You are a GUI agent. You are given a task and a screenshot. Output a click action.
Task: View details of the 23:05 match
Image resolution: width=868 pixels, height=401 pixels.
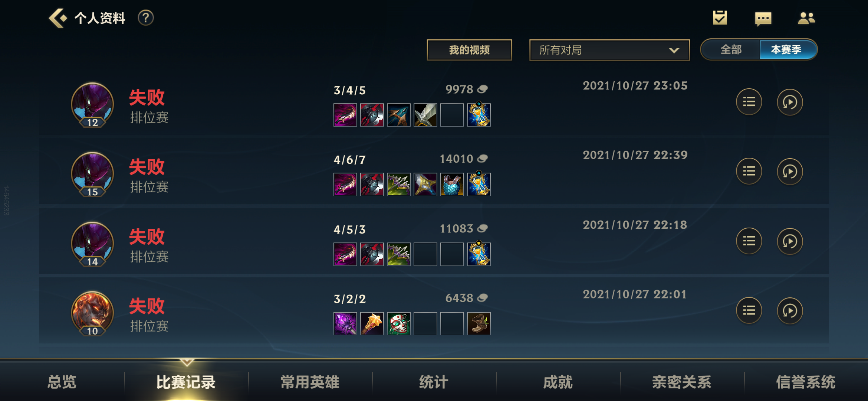coord(749,102)
